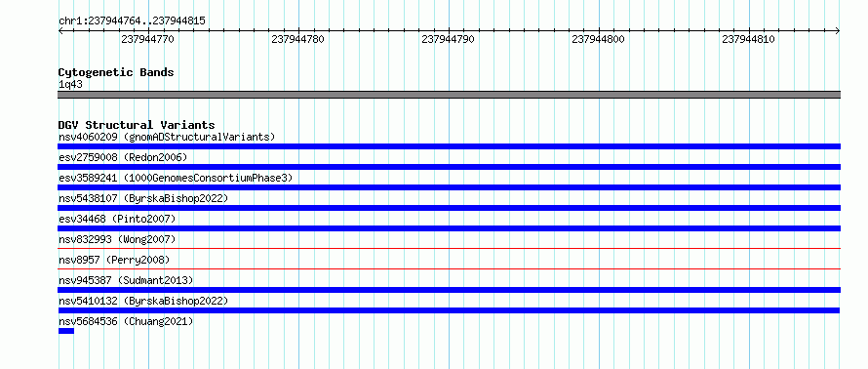Click the short nsv5684536 Chuang2021 blue bar
Viewport: 868px width, 369px height.
[x=66, y=331]
